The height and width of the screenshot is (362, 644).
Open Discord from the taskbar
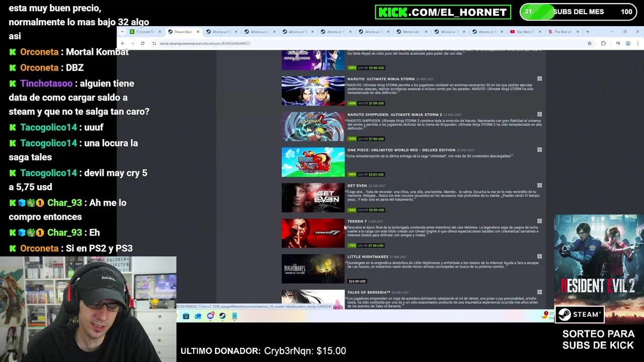pyautogui.click(x=210, y=316)
